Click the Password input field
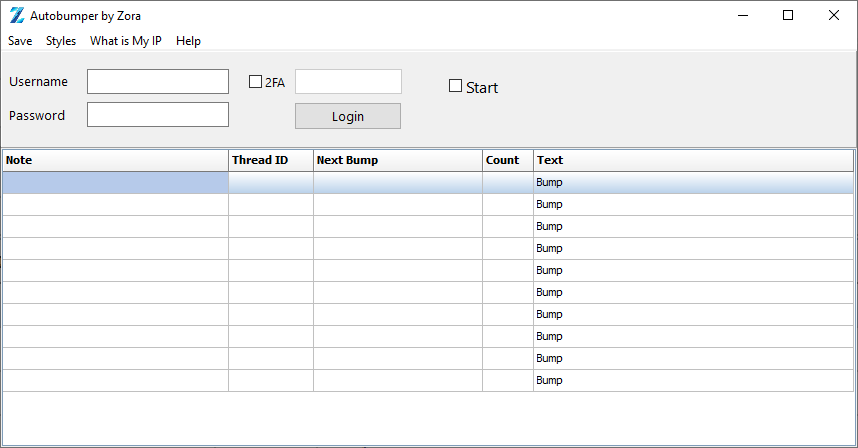This screenshot has height=448, width=858. (x=158, y=115)
